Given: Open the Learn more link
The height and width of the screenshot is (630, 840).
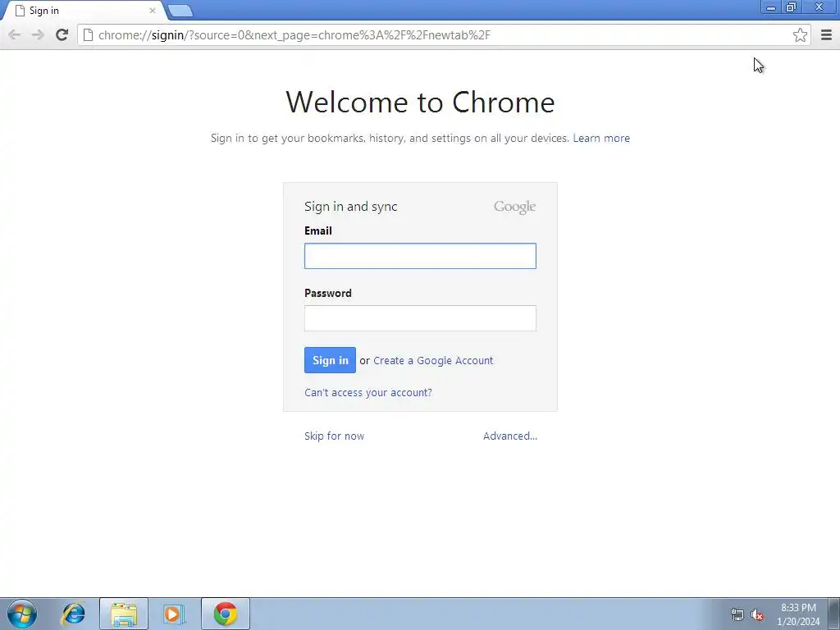Looking at the screenshot, I should tap(601, 138).
